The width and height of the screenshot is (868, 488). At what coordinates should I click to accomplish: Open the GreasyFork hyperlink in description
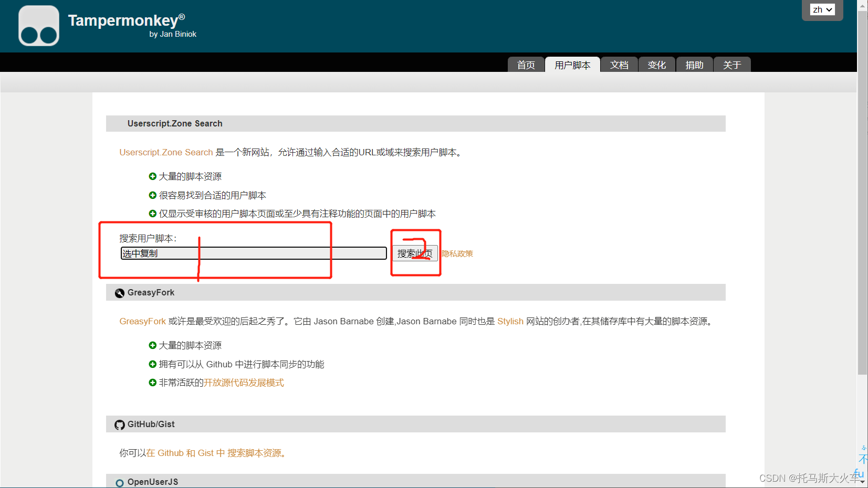[x=142, y=321]
